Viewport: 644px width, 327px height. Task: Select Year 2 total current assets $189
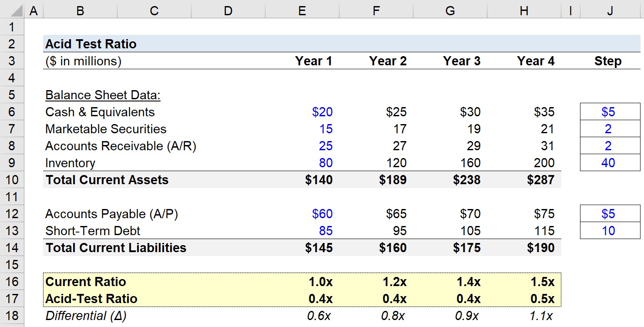(393, 180)
